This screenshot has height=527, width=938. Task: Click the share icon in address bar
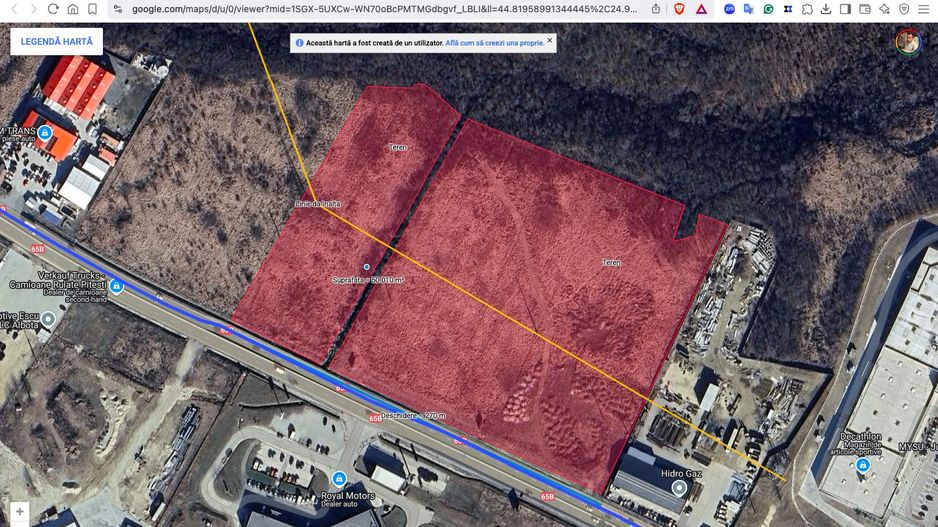(x=655, y=9)
